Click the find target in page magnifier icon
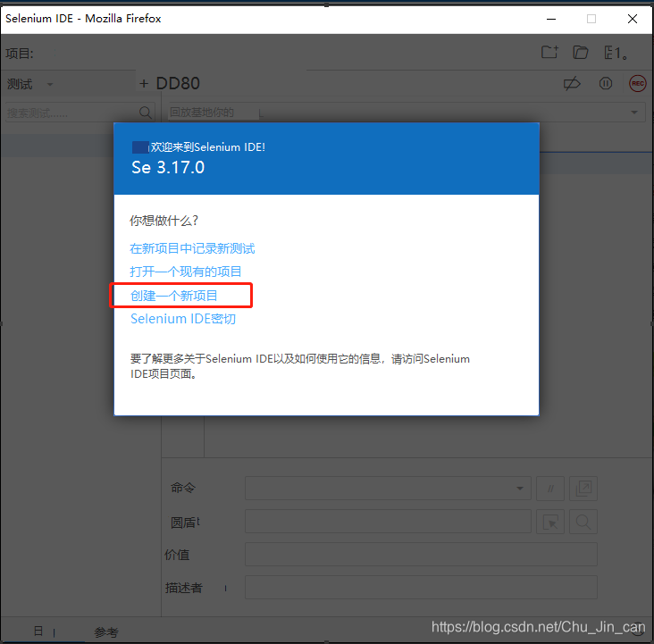This screenshot has width=654, height=644. [x=583, y=522]
